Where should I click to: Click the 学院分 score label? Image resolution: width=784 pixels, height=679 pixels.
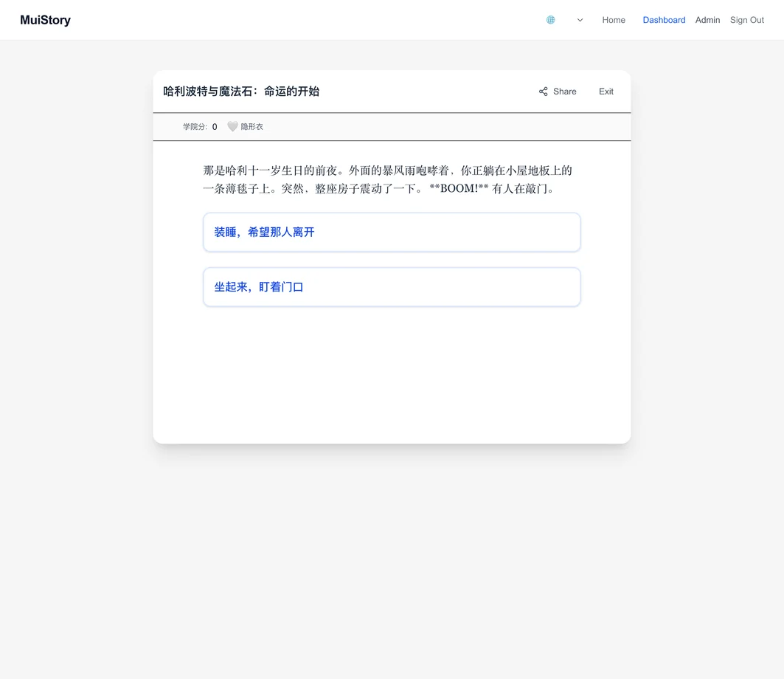pyautogui.click(x=195, y=127)
